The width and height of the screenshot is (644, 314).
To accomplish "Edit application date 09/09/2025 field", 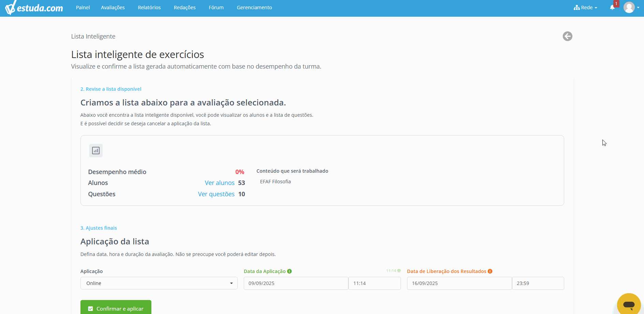I will click(x=296, y=283).
